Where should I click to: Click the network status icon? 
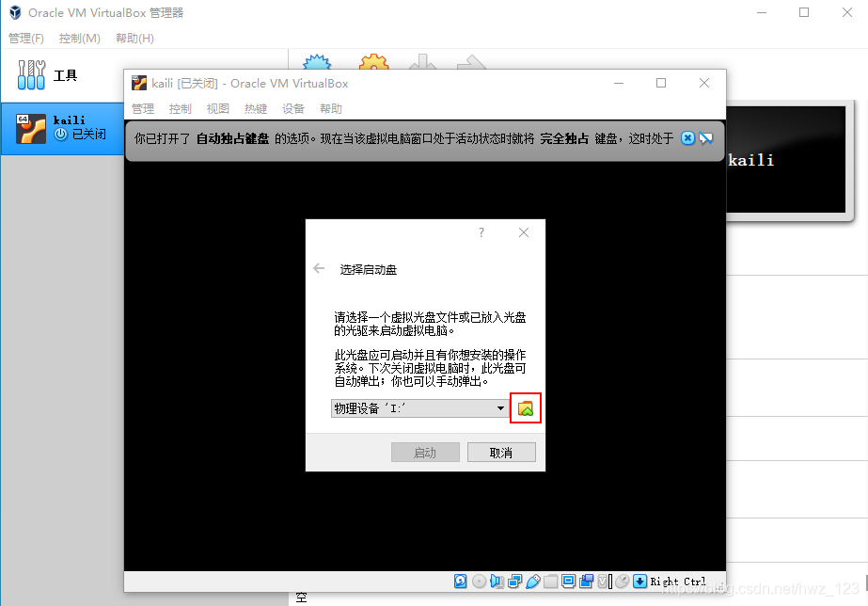click(x=513, y=581)
